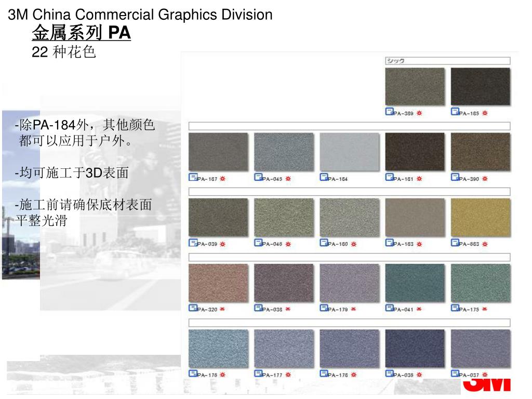Click the blue enlarge icon beside PA-184
This screenshot has width=532, height=399.
click(x=324, y=177)
